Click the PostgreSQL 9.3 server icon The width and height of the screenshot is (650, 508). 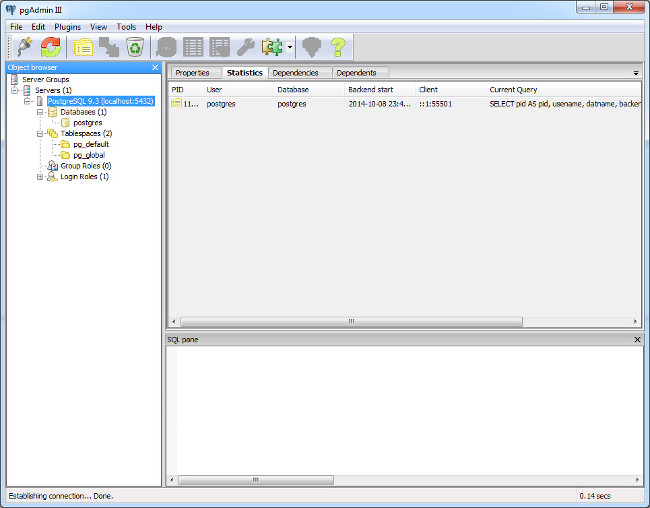(40, 101)
